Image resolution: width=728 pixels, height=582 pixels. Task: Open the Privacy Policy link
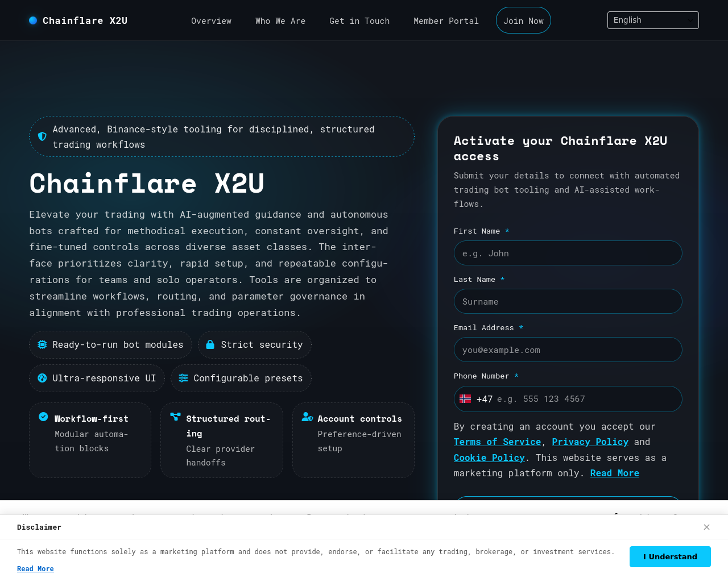click(x=590, y=442)
